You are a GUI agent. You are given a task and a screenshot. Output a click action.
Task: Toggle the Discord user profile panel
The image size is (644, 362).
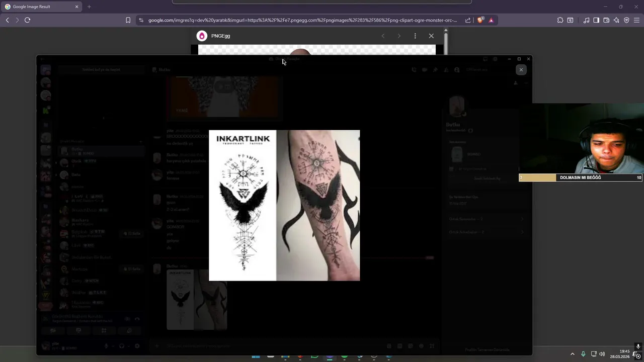click(x=457, y=70)
